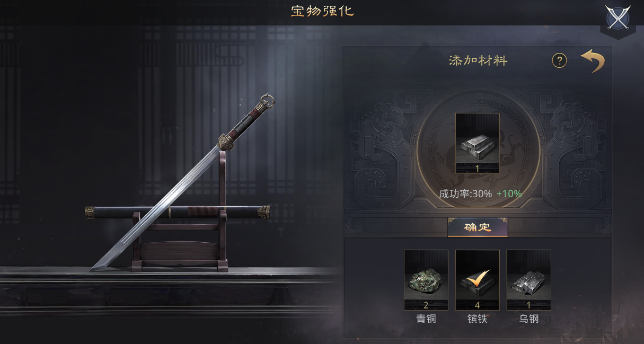The width and height of the screenshot is (644, 344).
Task: Confirm with the 确定 button
Action: point(478,227)
